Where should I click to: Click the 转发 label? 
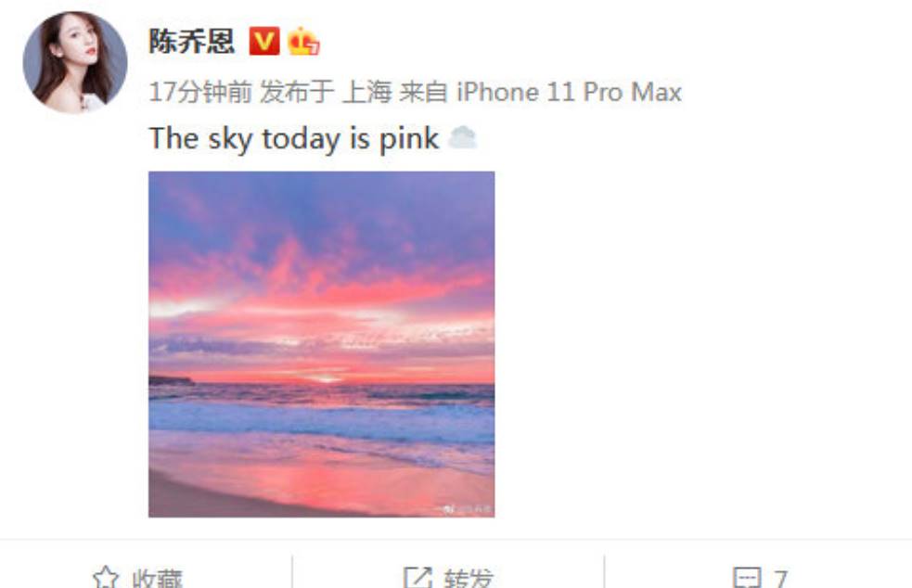pyautogui.click(x=469, y=578)
